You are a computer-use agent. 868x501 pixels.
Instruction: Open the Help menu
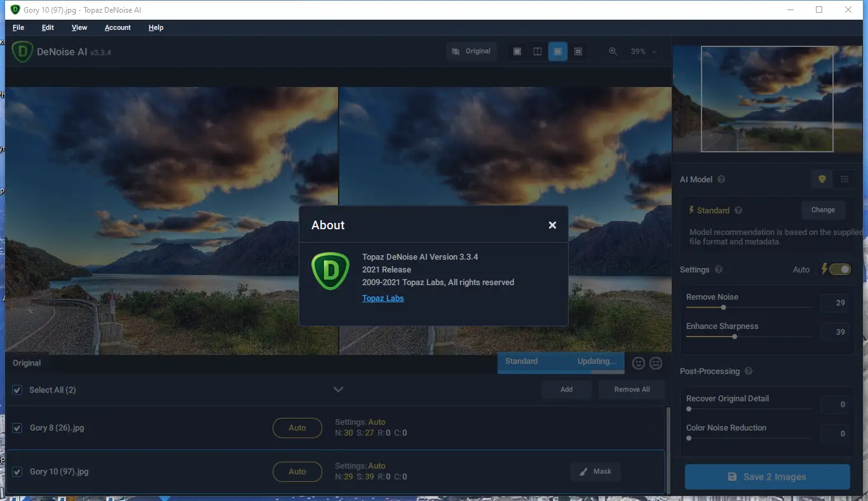click(156, 27)
